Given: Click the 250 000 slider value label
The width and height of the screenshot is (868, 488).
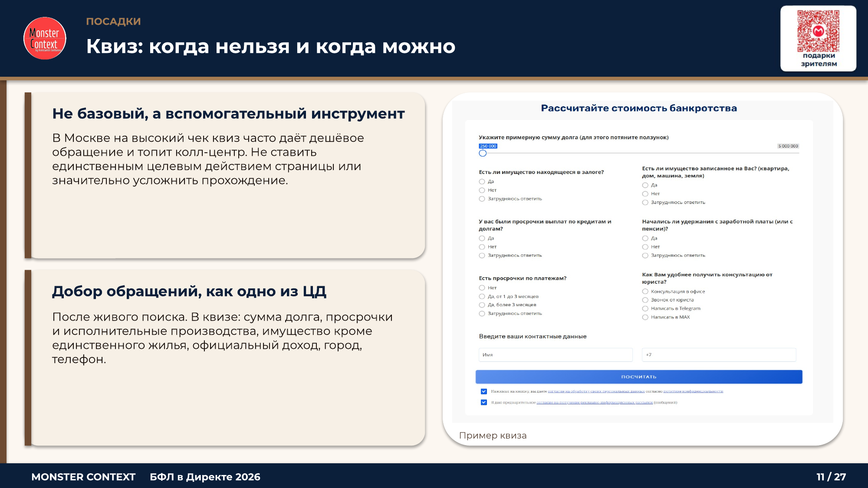Looking at the screenshot, I should [488, 146].
